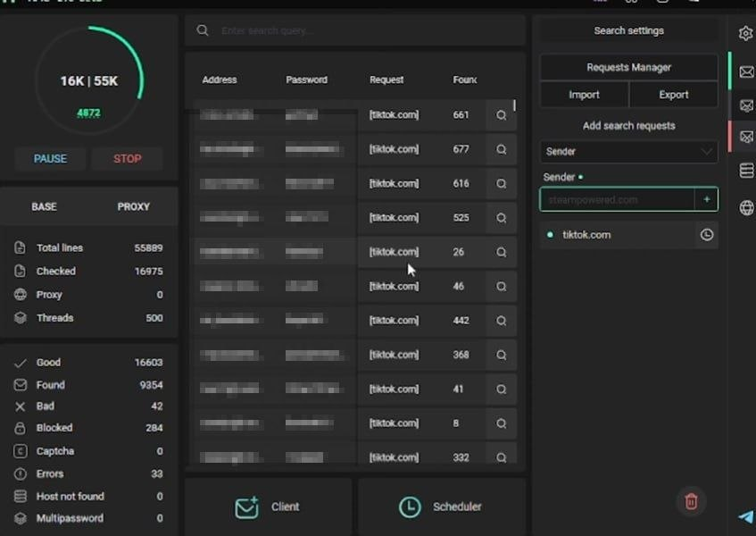Inspect the row with 661 found
Screen dimensions: 756x536
click(x=501, y=115)
